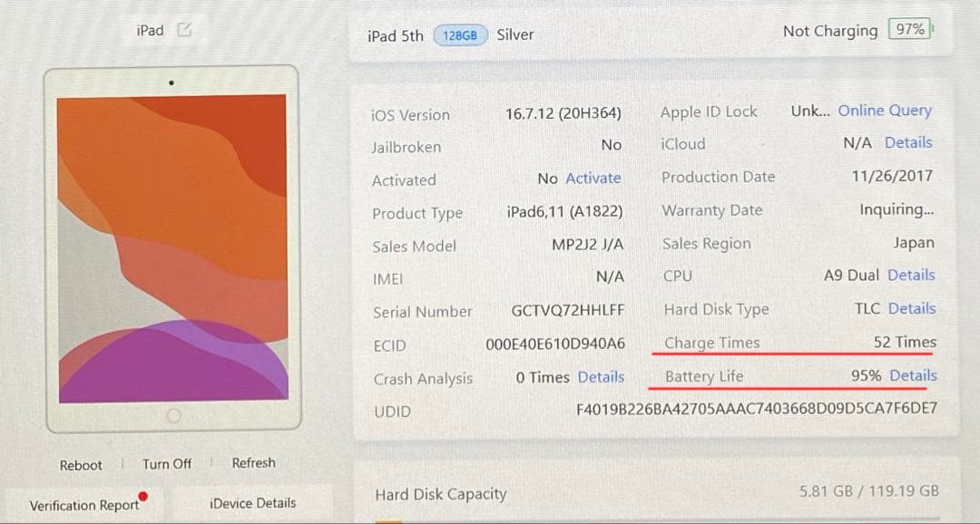The width and height of the screenshot is (980, 524).
Task: Click the Turn Off button
Action: [x=167, y=464]
